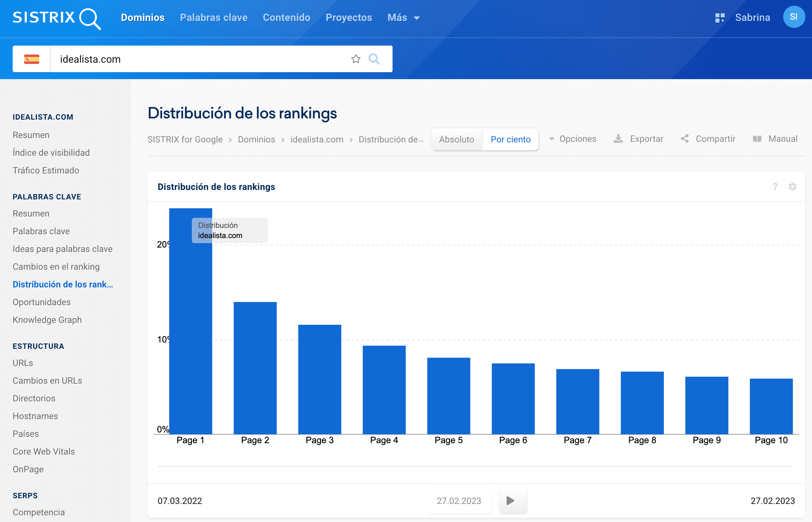Open Índice de visibilidad in sidebar
This screenshot has width=812, height=522.
point(51,153)
